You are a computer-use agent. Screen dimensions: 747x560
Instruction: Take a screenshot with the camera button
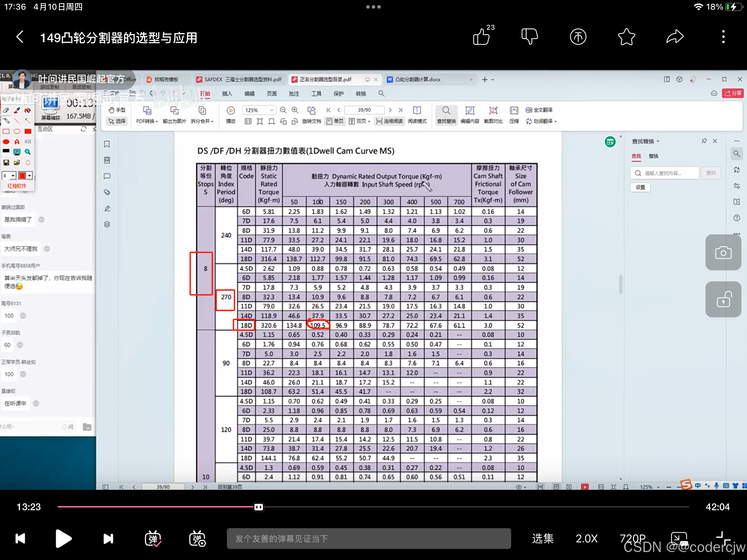723,253
